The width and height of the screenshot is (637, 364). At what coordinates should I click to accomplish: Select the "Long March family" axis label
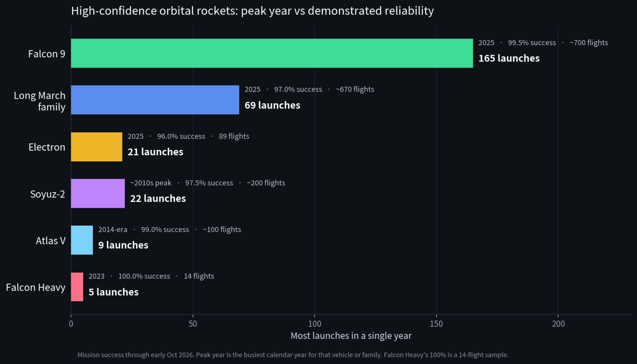pyautogui.click(x=40, y=101)
